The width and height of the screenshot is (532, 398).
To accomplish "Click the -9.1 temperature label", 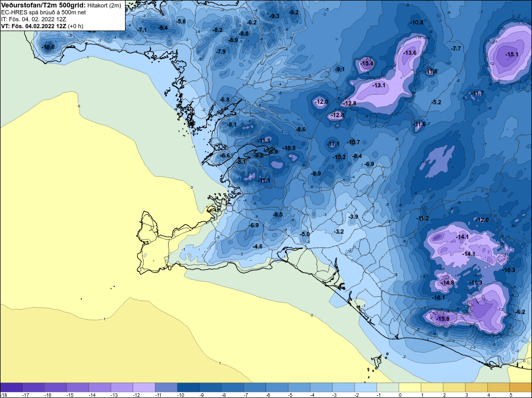I will 339,69.
